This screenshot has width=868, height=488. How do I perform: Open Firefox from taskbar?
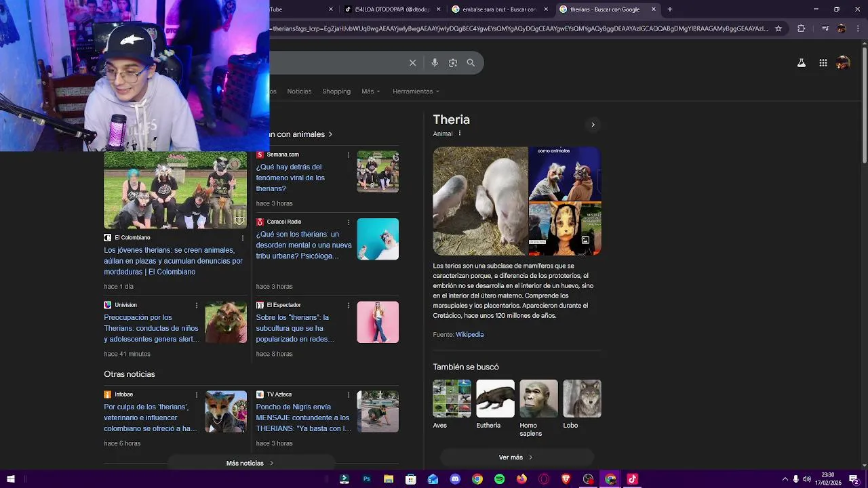point(521,479)
